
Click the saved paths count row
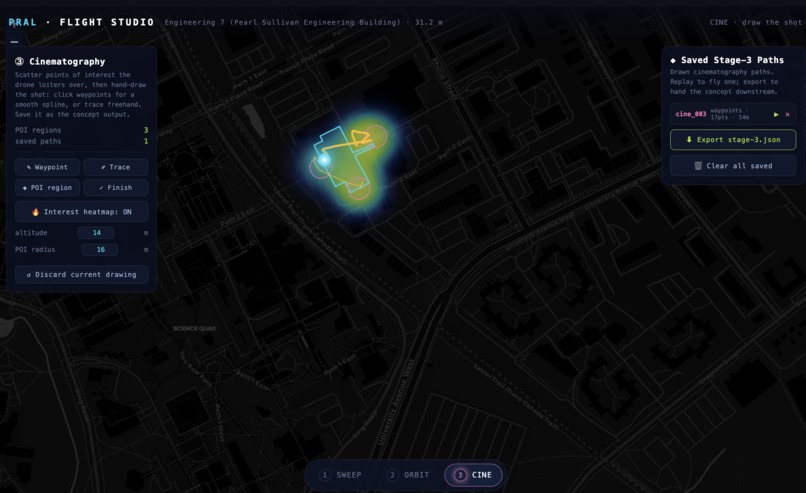pos(82,141)
